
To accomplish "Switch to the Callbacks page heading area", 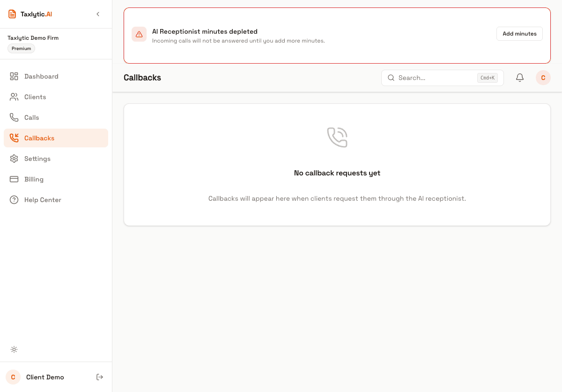I will [x=142, y=78].
